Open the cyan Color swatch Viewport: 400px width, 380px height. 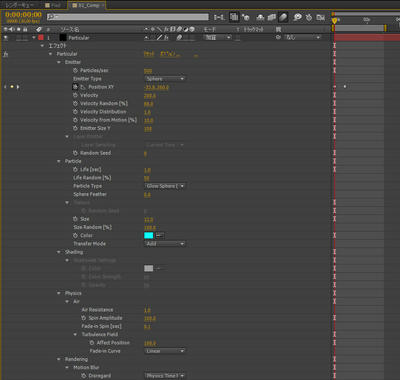(x=149, y=235)
